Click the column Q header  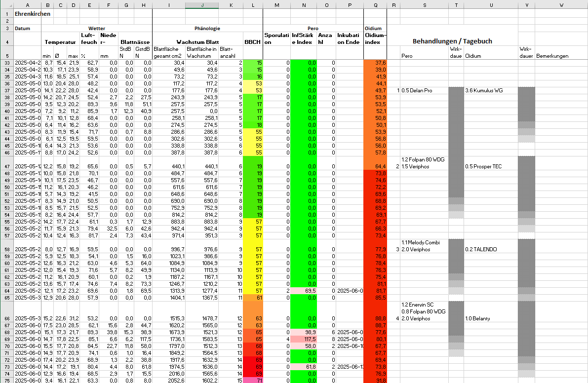pos(375,5)
